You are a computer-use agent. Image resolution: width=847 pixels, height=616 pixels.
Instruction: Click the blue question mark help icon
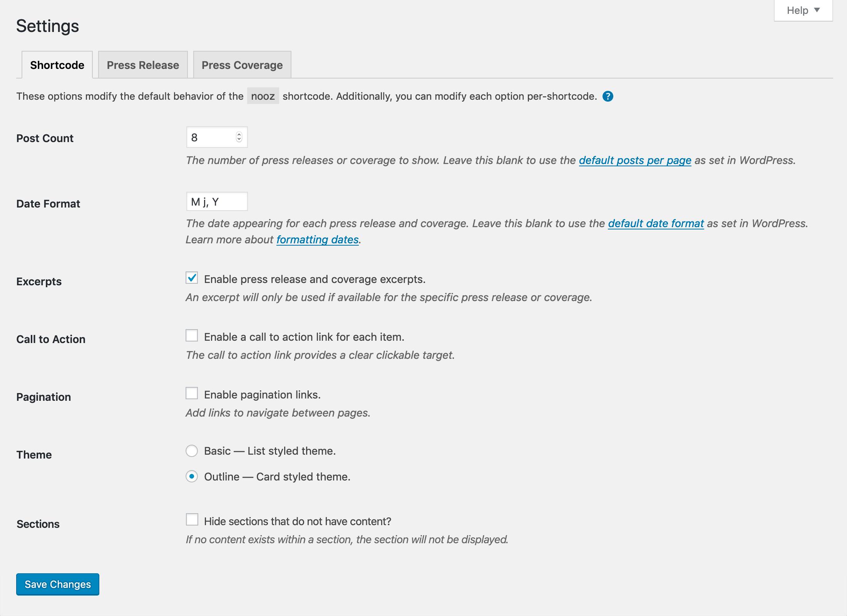pyautogui.click(x=608, y=96)
